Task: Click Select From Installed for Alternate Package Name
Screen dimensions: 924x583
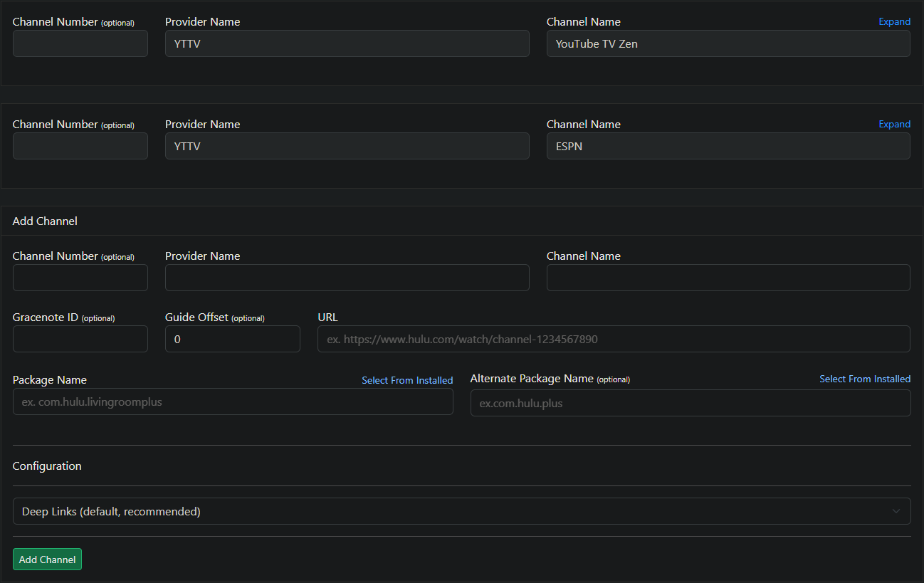Action: [864, 379]
